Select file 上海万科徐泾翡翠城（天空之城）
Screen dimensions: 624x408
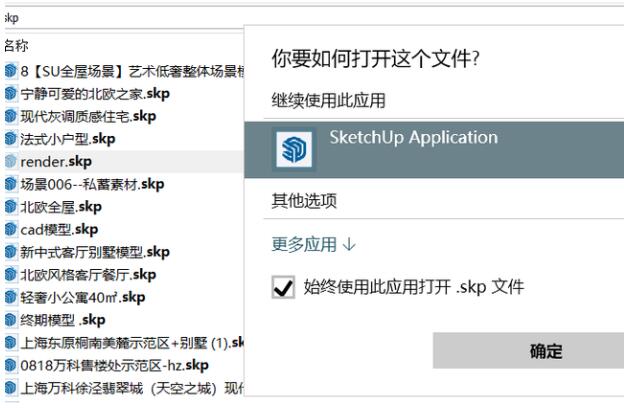point(132,388)
